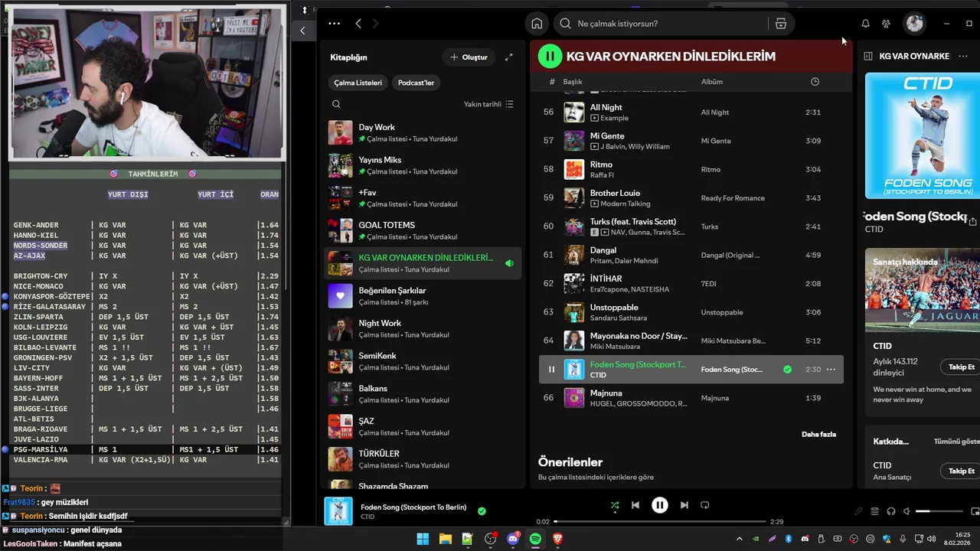This screenshot has height=551, width=980.
Task: Click the now playing bar album thumbnail
Action: tap(338, 511)
